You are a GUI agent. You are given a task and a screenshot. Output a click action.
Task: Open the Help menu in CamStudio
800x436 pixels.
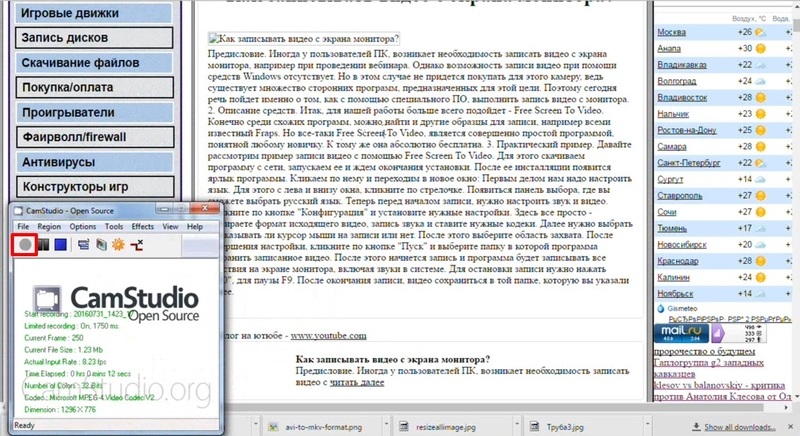195,226
